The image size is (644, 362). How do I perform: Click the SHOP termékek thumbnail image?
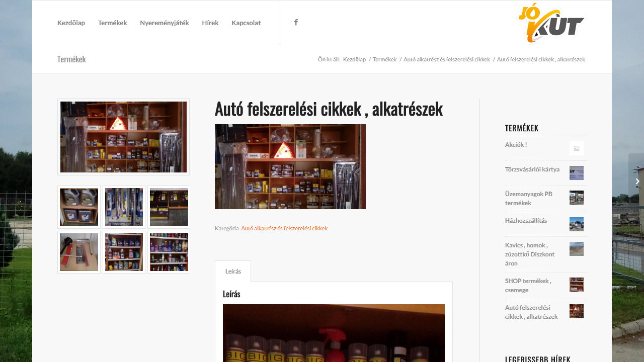[577, 285]
